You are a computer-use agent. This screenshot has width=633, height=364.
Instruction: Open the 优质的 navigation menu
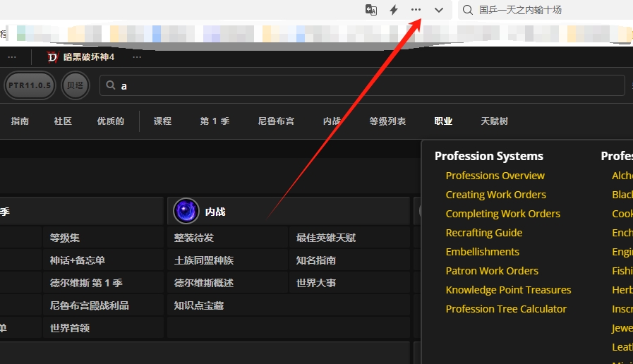point(111,121)
